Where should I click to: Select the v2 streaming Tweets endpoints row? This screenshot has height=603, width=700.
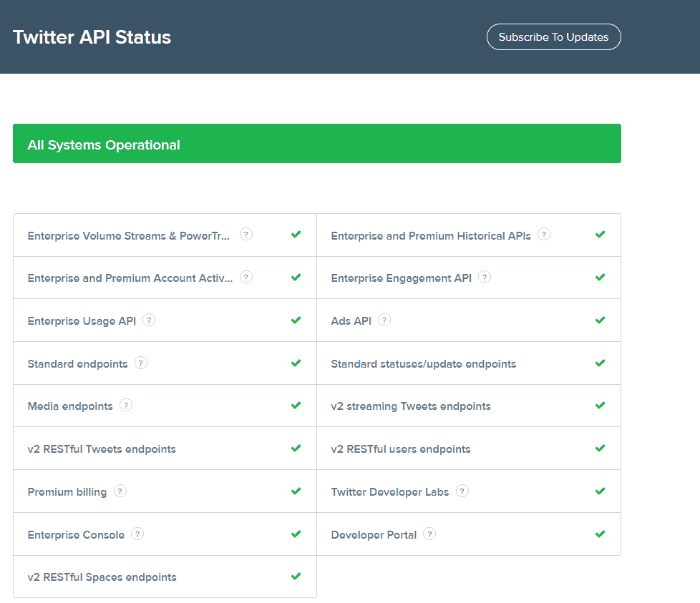click(411, 406)
